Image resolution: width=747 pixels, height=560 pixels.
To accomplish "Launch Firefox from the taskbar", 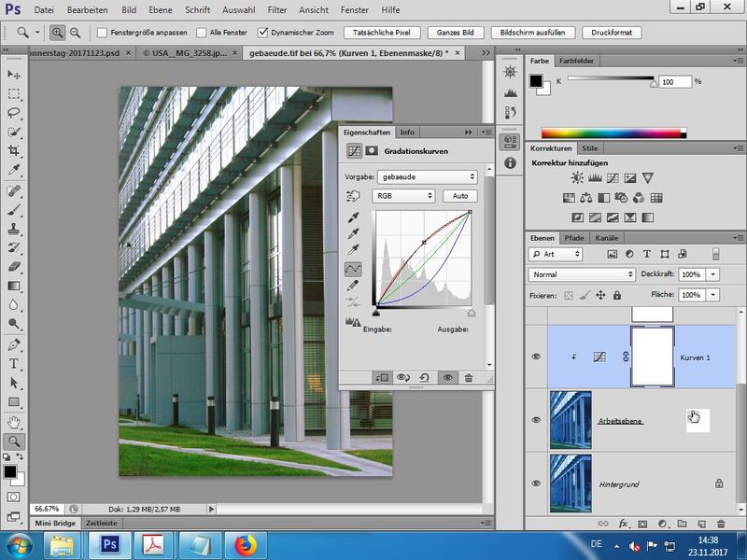I will [x=247, y=544].
